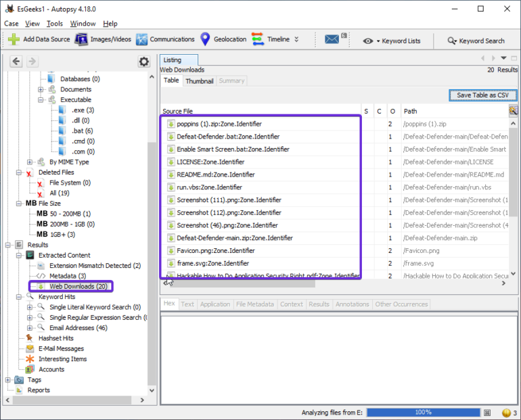Switch to the Thumbnail tab
This screenshot has width=521, height=420.
point(199,81)
